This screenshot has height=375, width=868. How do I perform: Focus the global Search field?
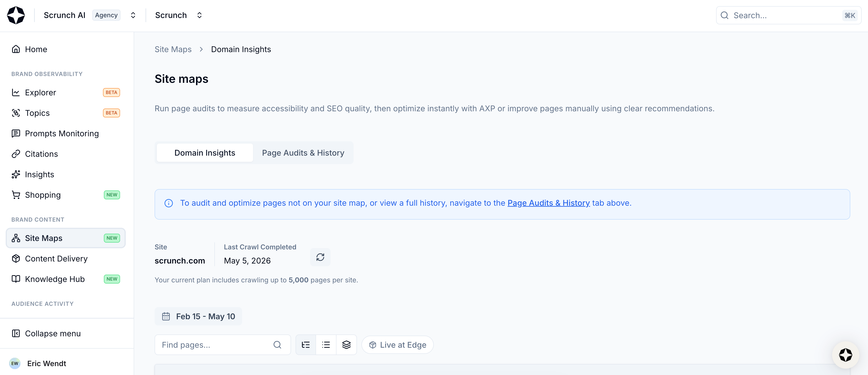788,15
